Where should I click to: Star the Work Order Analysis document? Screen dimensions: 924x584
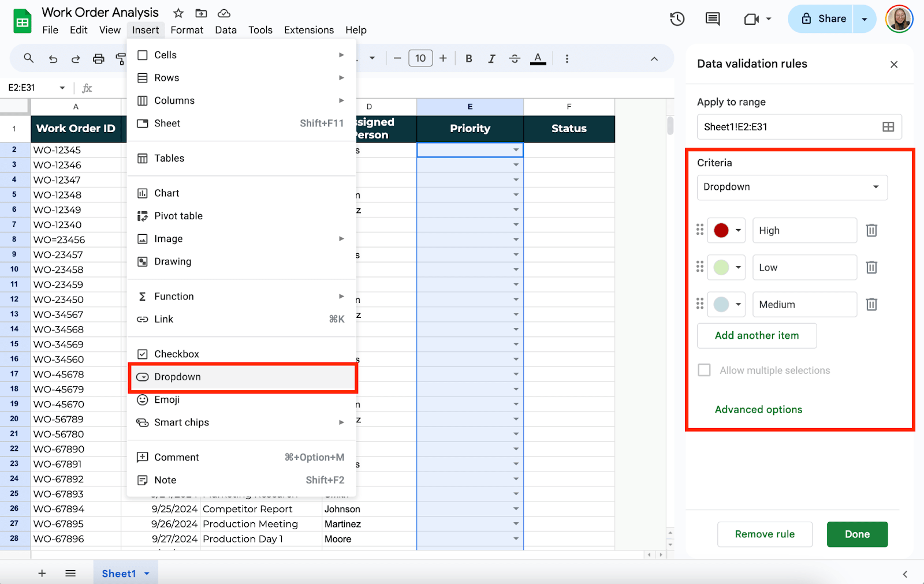coord(178,13)
